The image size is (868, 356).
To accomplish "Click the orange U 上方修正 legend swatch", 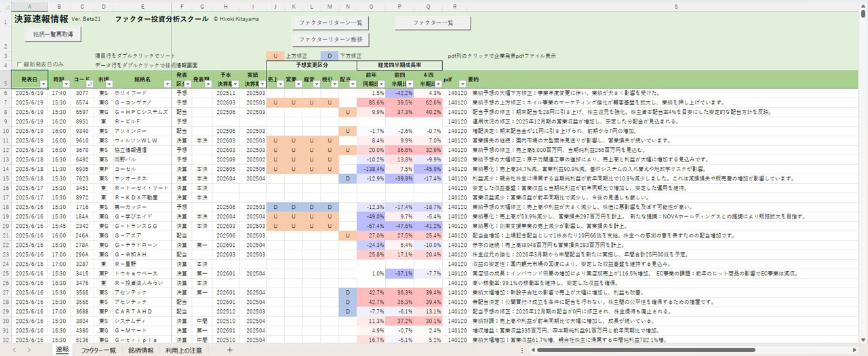I will (x=276, y=56).
